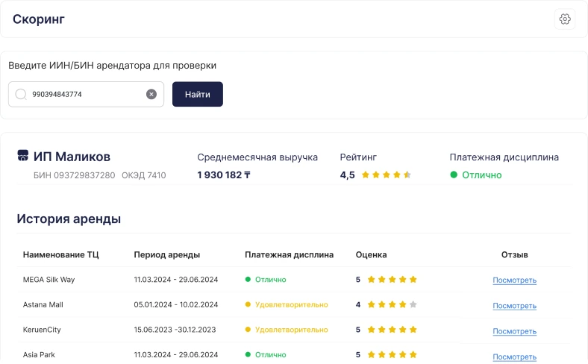Viewport: 588px width, 364px height.
Task: Click the Платежная дисплина column header
Action: (x=289, y=255)
